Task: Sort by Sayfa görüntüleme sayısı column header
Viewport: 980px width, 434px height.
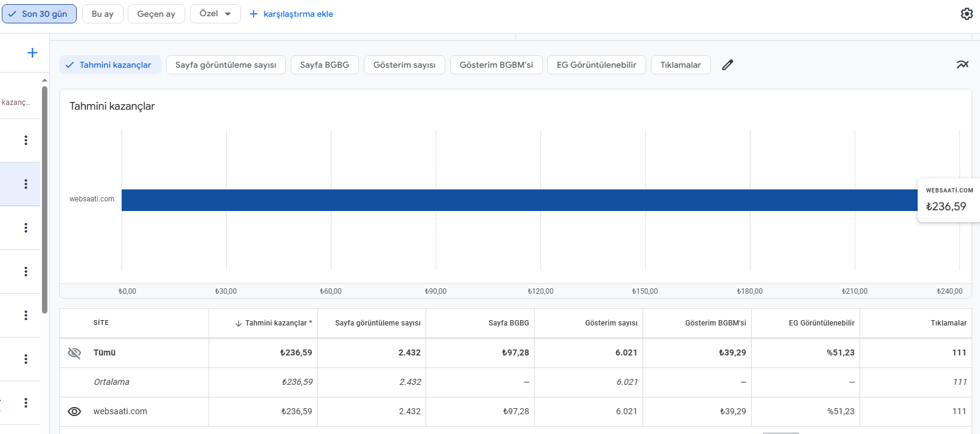Action: [378, 323]
